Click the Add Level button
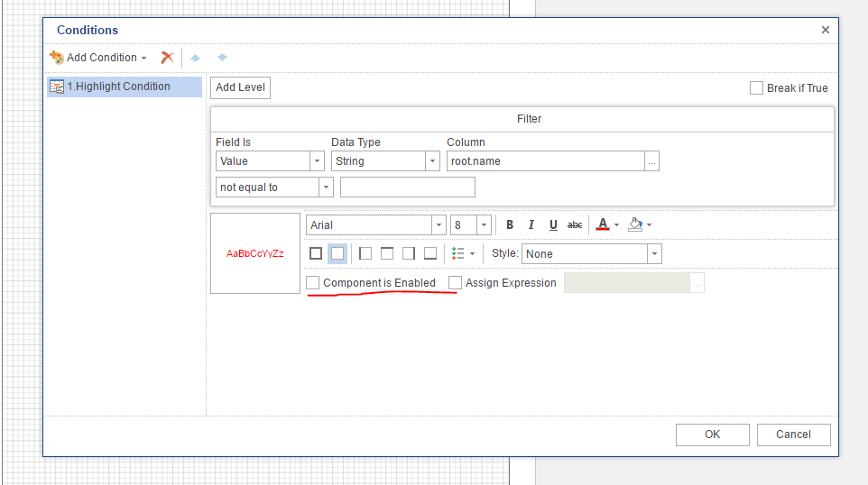Screen dimensions: 868x485 tap(240, 87)
